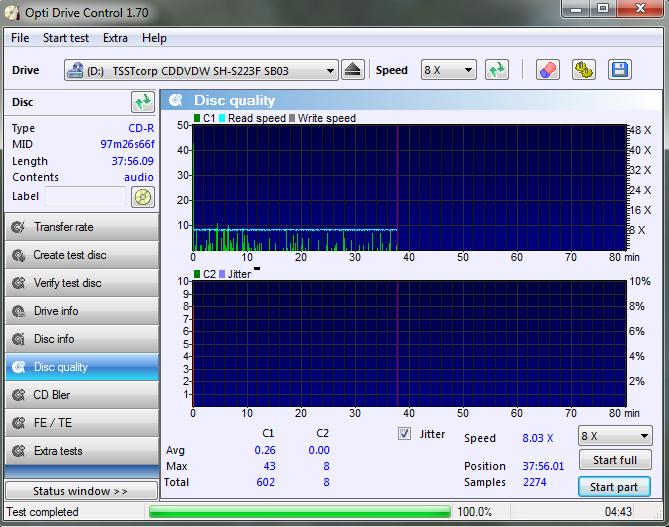The height and width of the screenshot is (527, 669).
Task: Open the File menu
Action: 20,38
